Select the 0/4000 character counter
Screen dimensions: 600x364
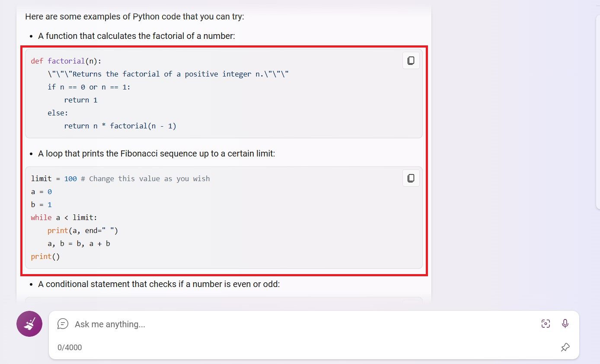point(69,347)
